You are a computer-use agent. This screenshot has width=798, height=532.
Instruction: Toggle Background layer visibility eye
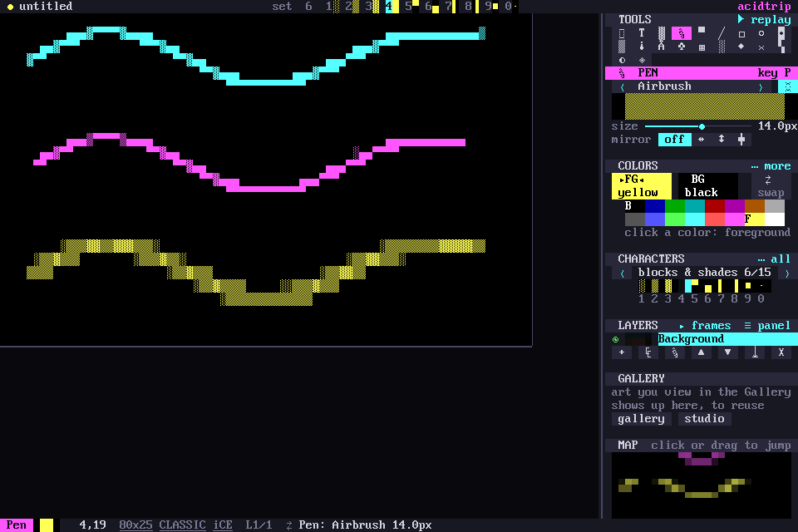pos(615,339)
